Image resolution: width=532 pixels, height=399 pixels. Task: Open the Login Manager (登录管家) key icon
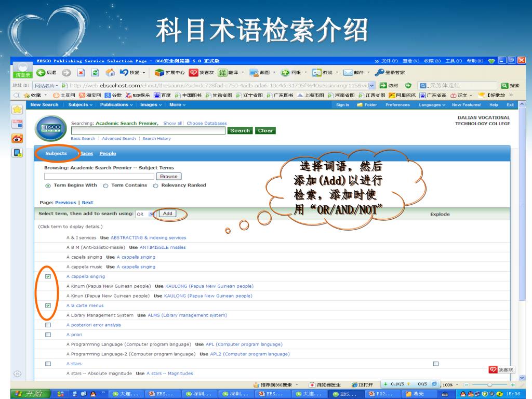379,73
